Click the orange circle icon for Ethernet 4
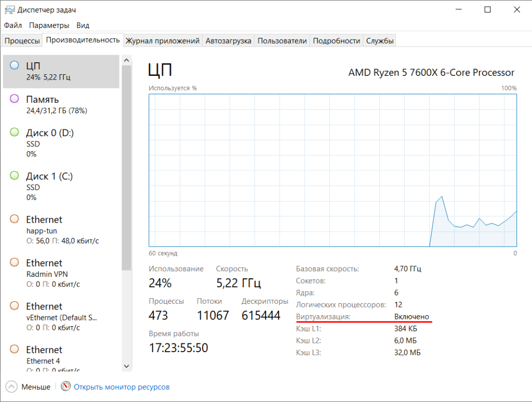532x402 pixels. click(14, 349)
